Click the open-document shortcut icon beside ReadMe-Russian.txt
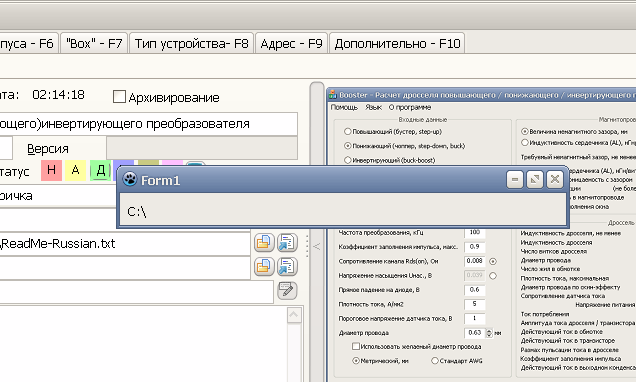 click(288, 243)
